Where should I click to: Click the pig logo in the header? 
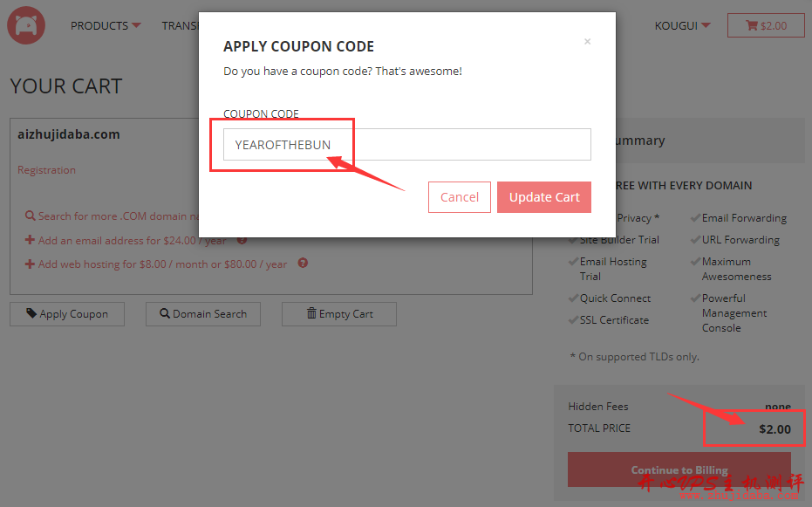[x=25, y=25]
